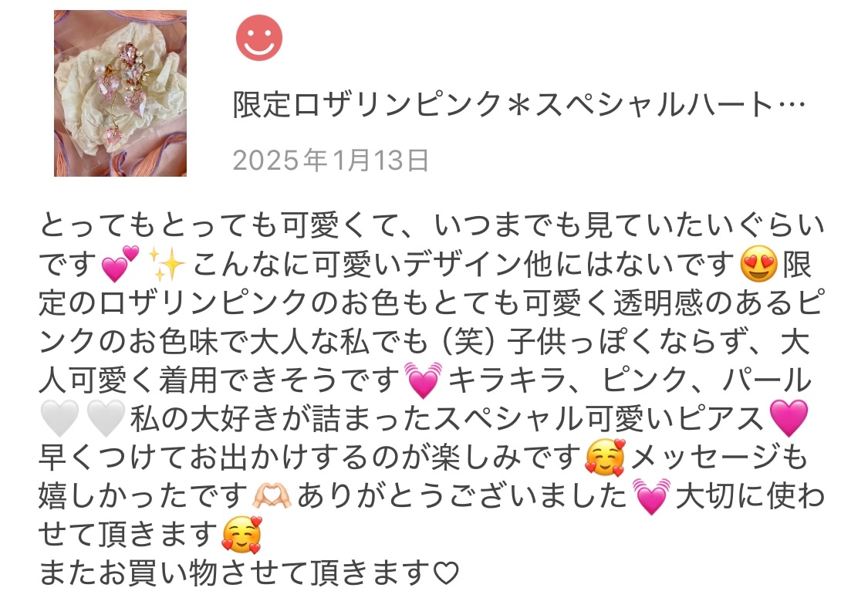This screenshot has width=868, height=598.
Task: Open the pink heart earrings product thumbnail
Action: [x=120, y=93]
